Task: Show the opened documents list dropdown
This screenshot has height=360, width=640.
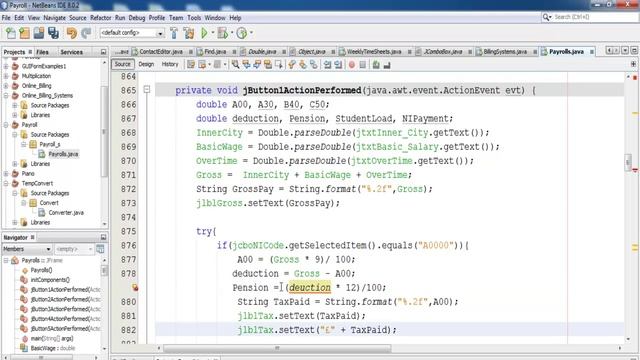Action: pyautogui.click(x=625, y=51)
